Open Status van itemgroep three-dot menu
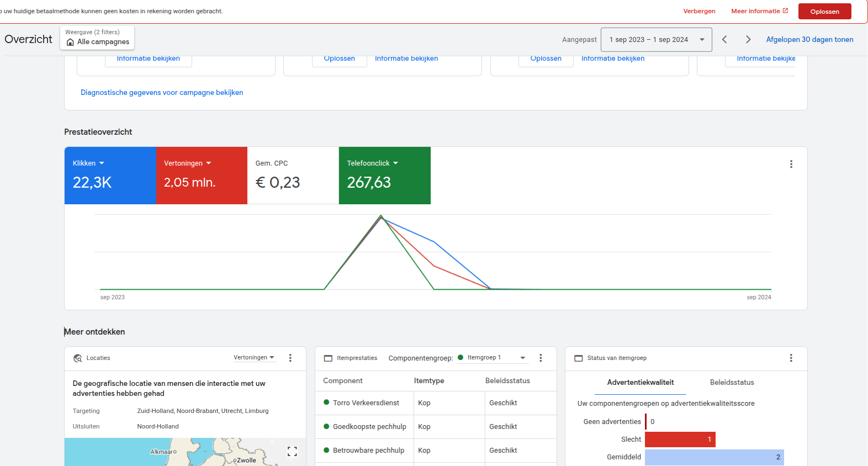Screen dimensions: 868x466 point(791,358)
